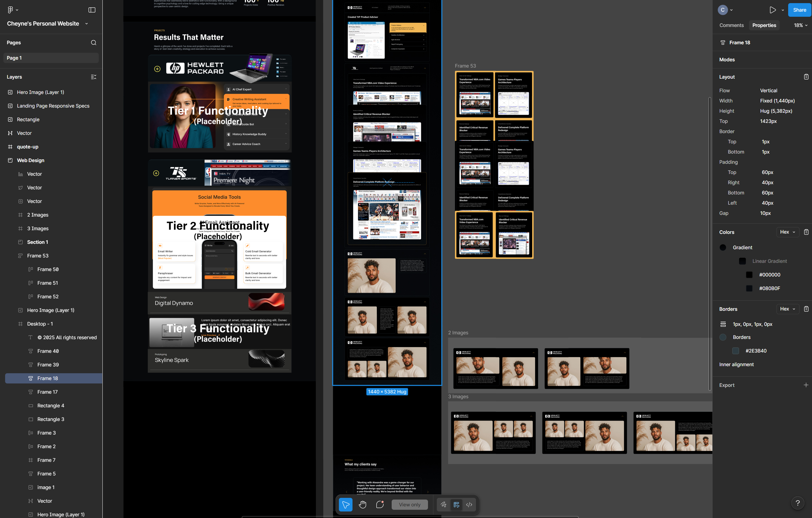Click the Figma logo menu icon
The width and height of the screenshot is (812, 518).
pos(10,9)
